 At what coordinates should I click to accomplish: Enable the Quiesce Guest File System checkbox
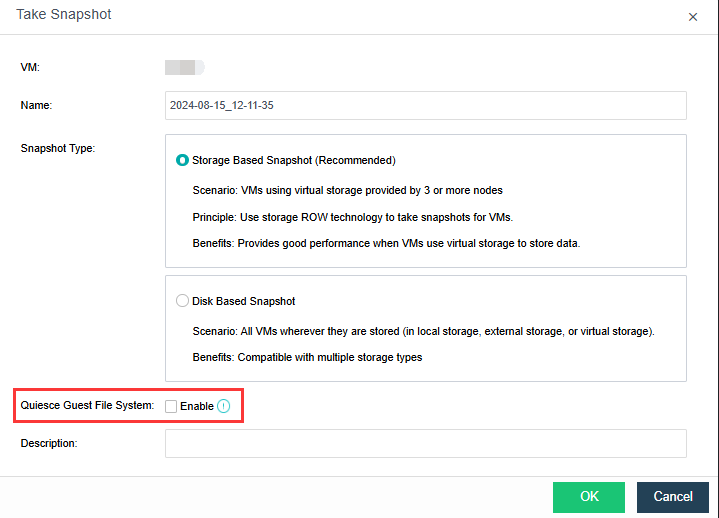coord(171,406)
